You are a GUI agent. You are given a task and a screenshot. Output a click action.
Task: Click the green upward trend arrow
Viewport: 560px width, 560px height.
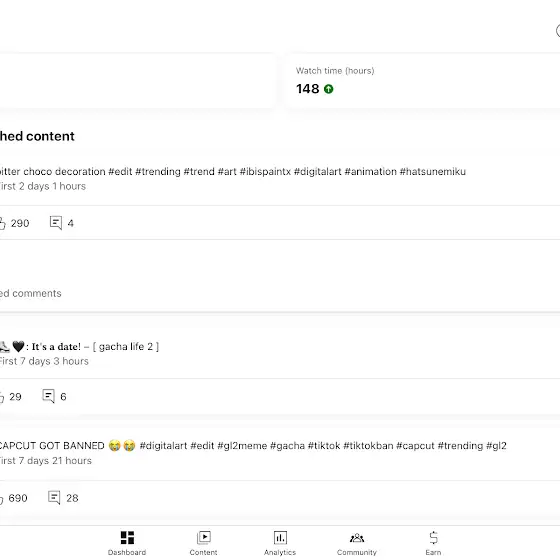(329, 89)
